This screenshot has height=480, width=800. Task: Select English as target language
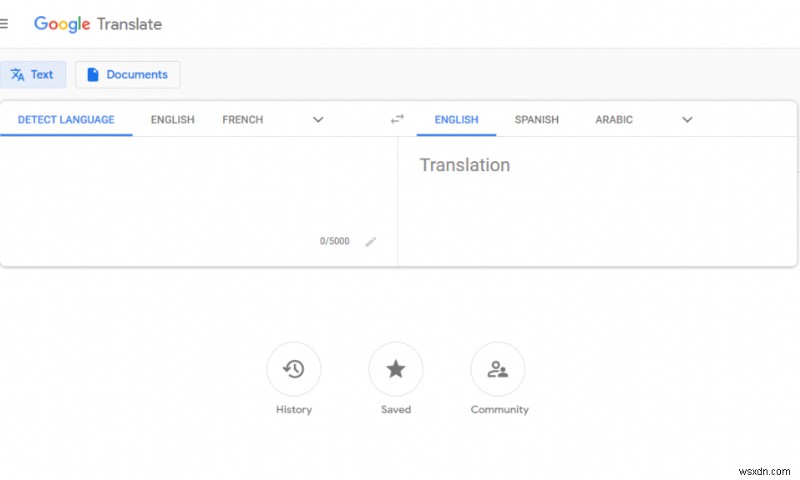pyautogui.click(x=456, y=119)
